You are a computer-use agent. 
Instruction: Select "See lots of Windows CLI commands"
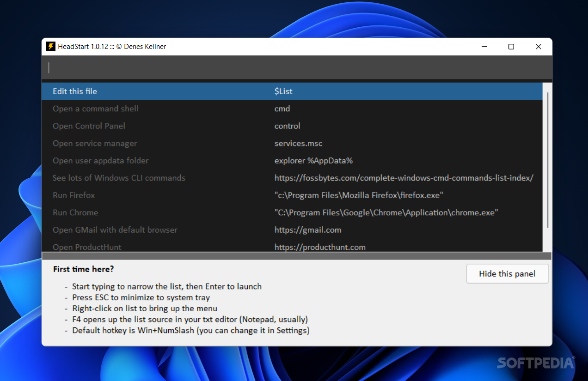(x=292, y=178)
